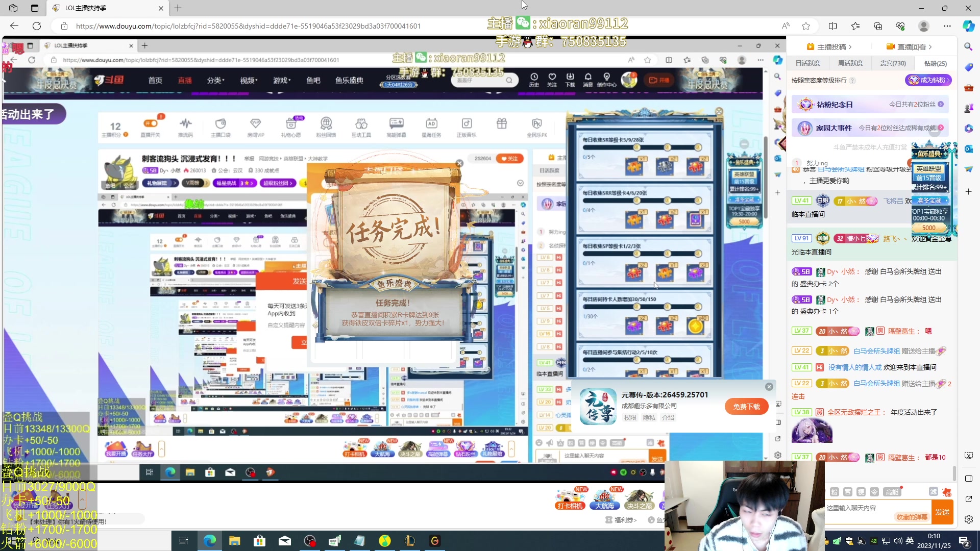Open the Shopping tag in Edge sidebar
This screenshot has height=551, width=980.
pos(968,67)
